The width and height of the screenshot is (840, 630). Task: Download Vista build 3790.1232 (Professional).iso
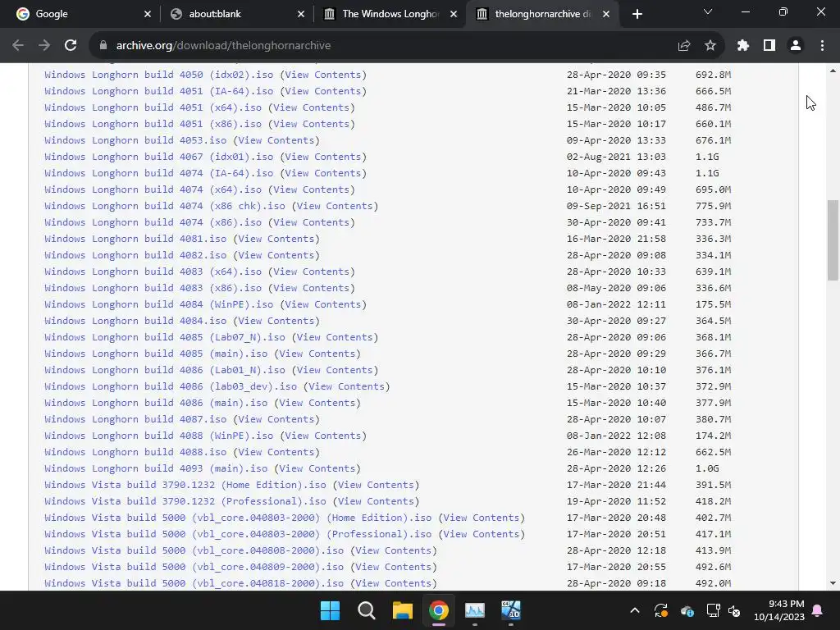185,501
